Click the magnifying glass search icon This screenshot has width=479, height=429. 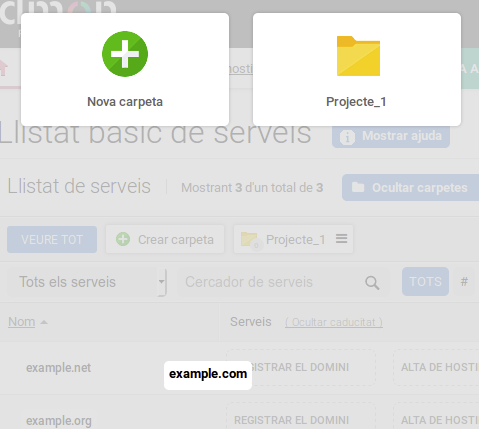[372, 283]
